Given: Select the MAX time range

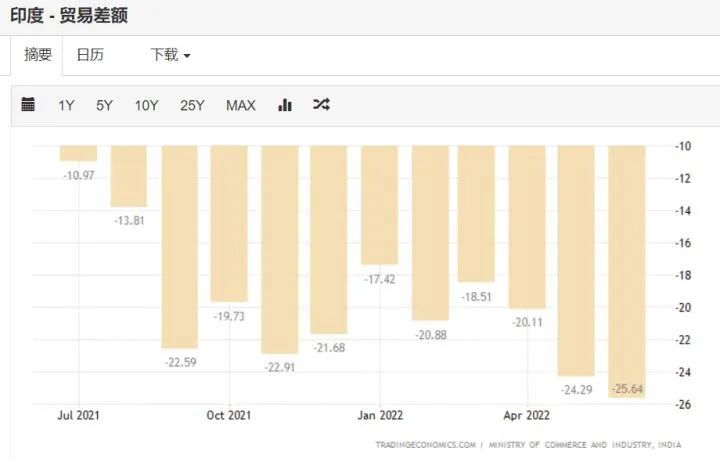Looking at the screenshot, I should [x=240, y=105].
